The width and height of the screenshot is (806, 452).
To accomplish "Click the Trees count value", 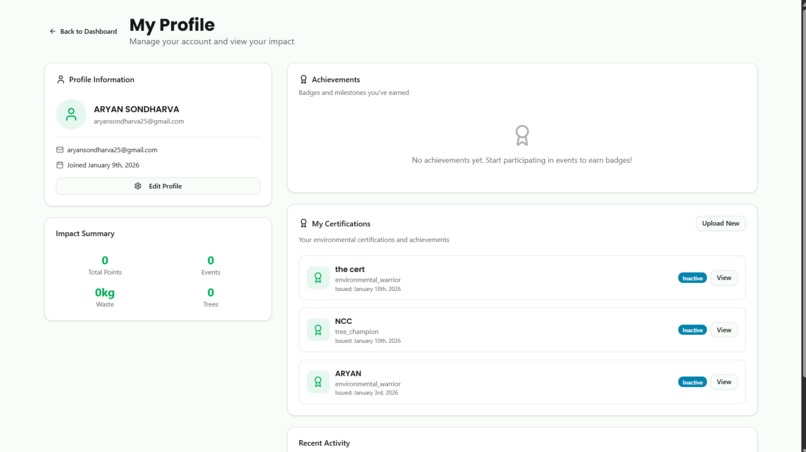I will pyautogui.click(x=211, y=293).
